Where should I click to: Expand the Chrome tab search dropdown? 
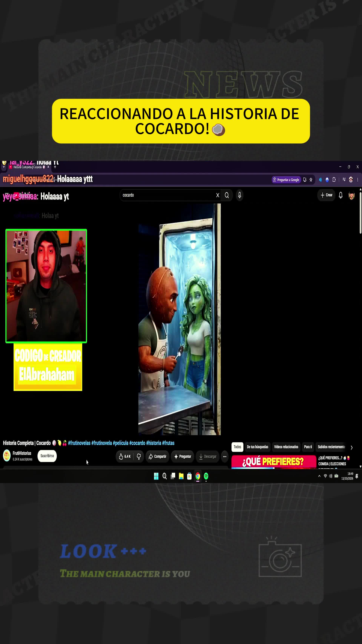click(x=4, y=167)
